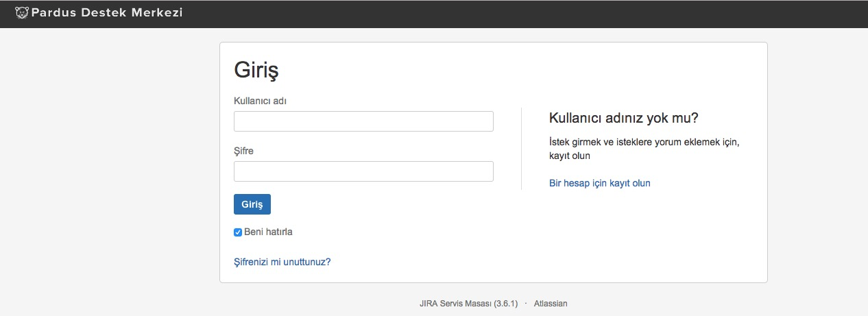
Task: Click the Pardus leopard logo icon
Action: click(22, 12)
